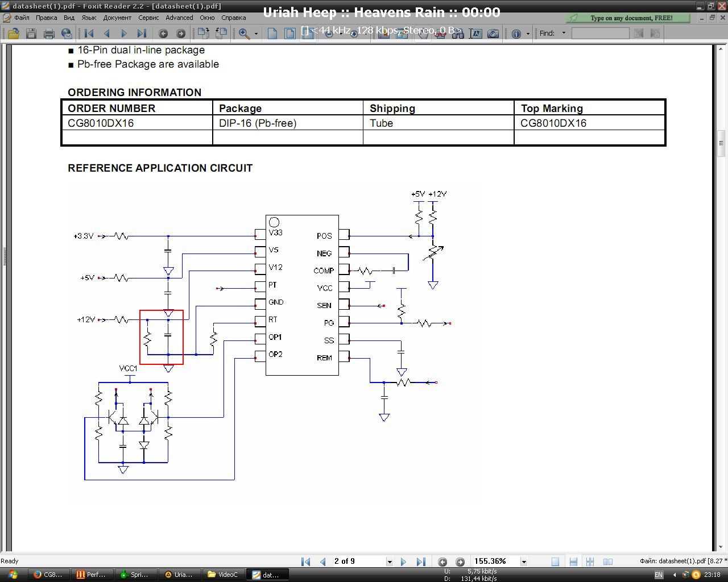This screenshot has height=582, width=728.
Task: Open the Advanced menu
Action: click(179, 18)
